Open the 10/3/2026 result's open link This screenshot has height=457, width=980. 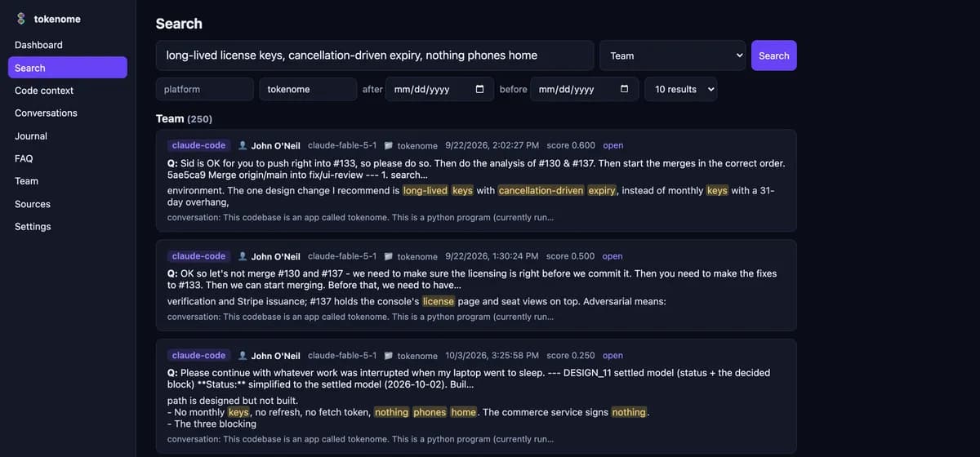(x=612, y=356)
